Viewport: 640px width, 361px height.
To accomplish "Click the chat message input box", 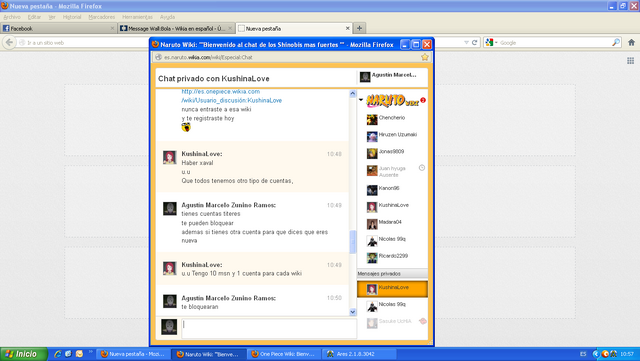I will pos(269,328).
